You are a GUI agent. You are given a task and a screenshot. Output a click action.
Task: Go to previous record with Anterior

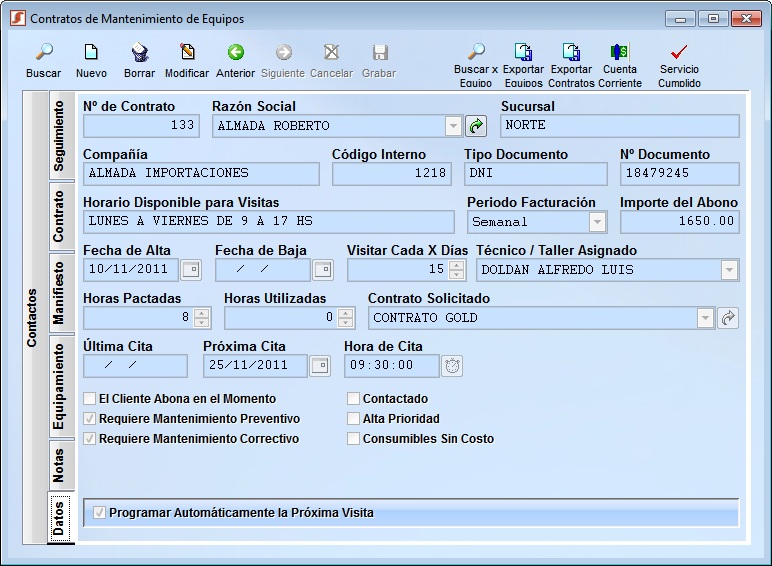pyautogui.click(x=235, y=53)
